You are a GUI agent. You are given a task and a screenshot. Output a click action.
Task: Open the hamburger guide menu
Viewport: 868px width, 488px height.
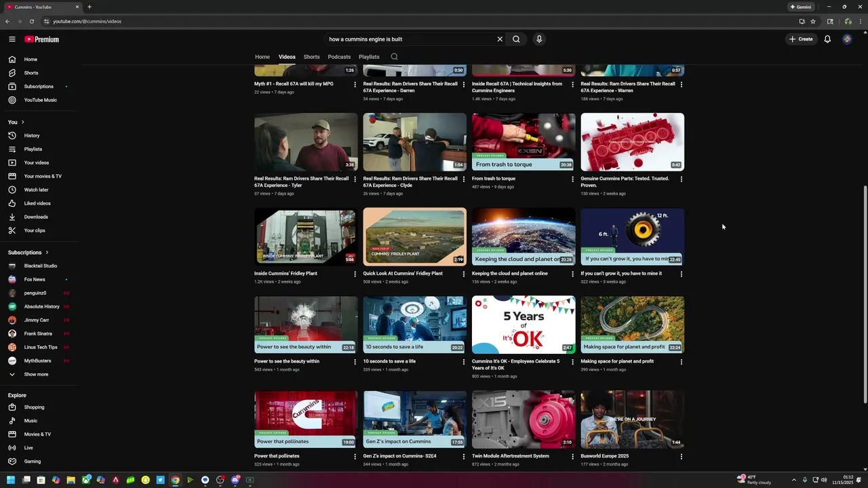(12, 39)
